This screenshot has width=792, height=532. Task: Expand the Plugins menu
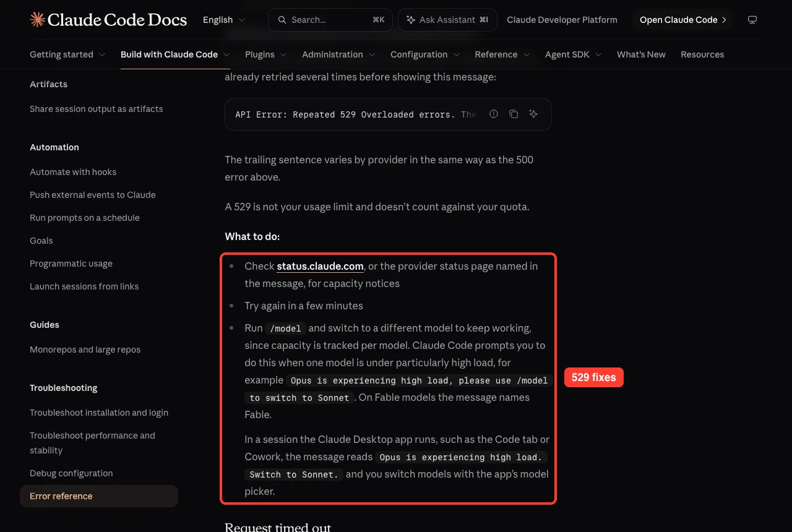266,54
